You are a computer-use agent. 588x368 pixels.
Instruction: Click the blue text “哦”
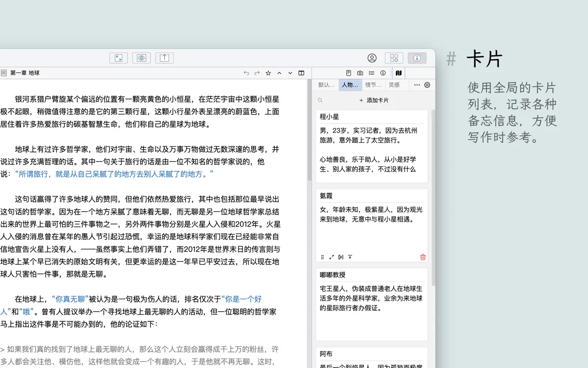[26, 312]
